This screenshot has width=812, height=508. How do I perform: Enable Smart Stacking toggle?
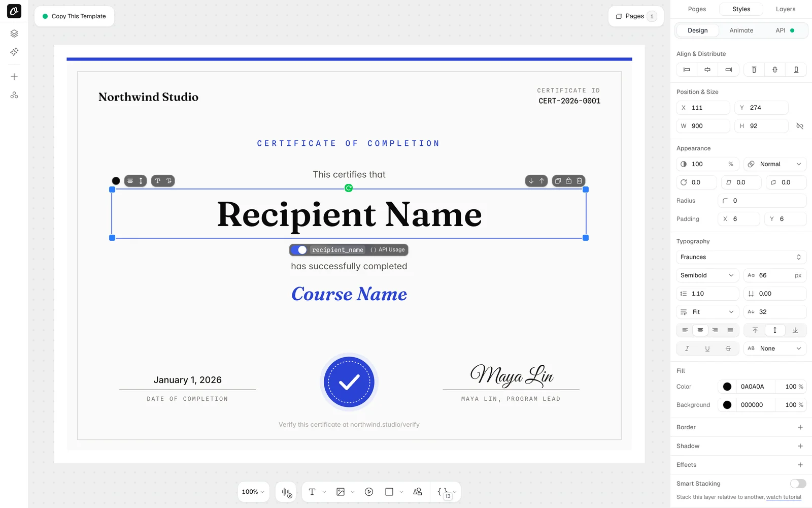(798, 484)
